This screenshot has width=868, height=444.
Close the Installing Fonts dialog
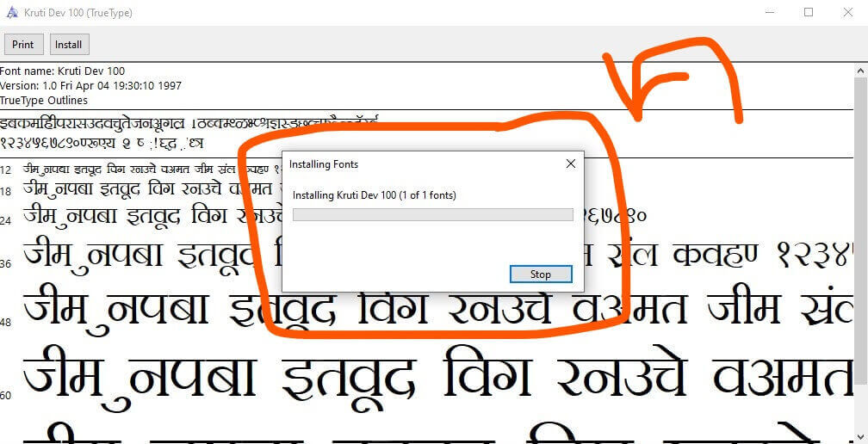(571, 163)
